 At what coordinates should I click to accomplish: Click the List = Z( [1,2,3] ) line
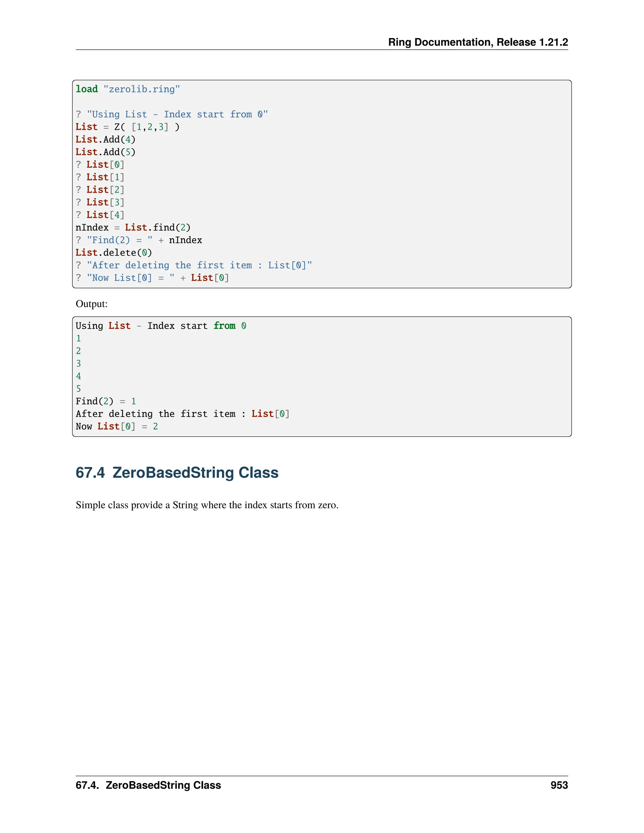click(x=127, y=127)
